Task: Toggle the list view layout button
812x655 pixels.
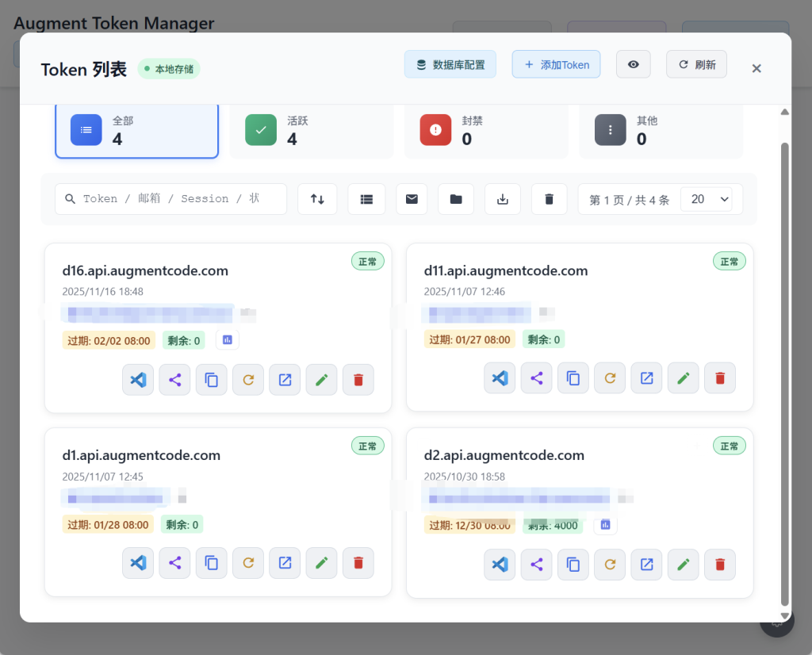Action: [x=366, y=199]
